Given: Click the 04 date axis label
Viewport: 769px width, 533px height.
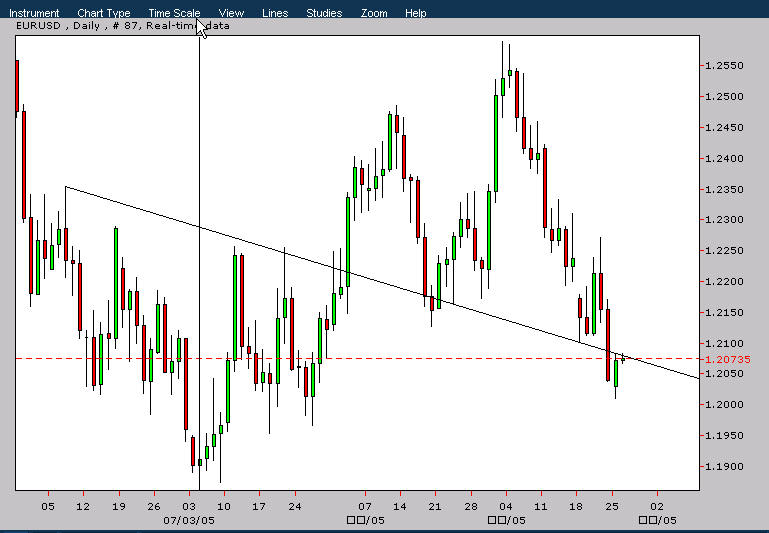Looking at the screenshot, I should 506,506.
